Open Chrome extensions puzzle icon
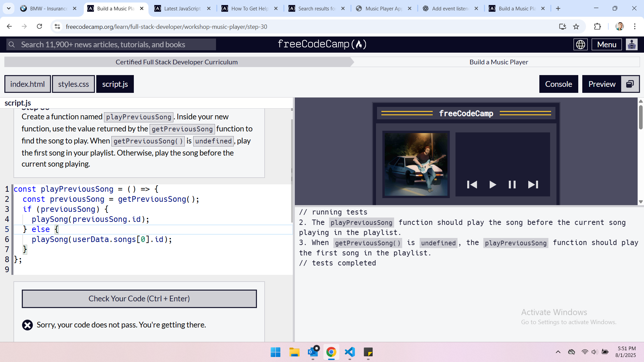Screen dimensions: 644x362 point(597,27)
